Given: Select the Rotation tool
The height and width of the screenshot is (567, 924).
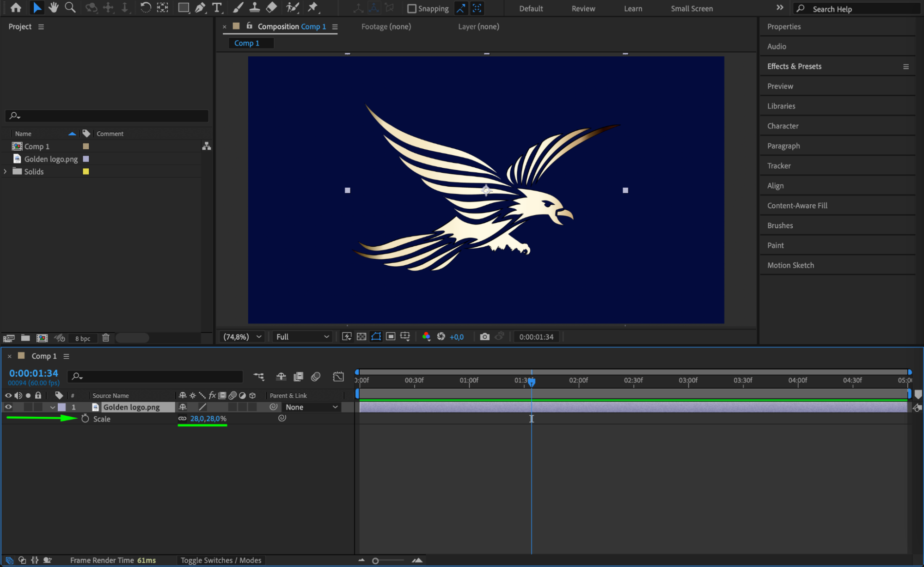Looking at the screenshot, I should coord(145,7).
